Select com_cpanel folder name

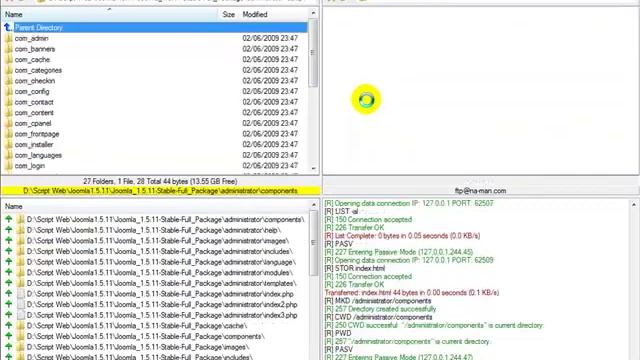click(33, 123)
